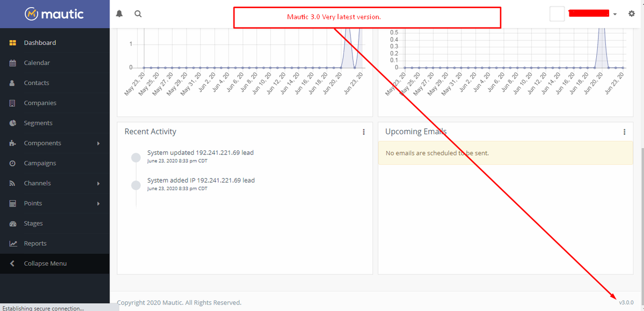Viewport: 644px width, 311px height.
Task: Click the Segments pie chart icon
Action: point(13,123)
